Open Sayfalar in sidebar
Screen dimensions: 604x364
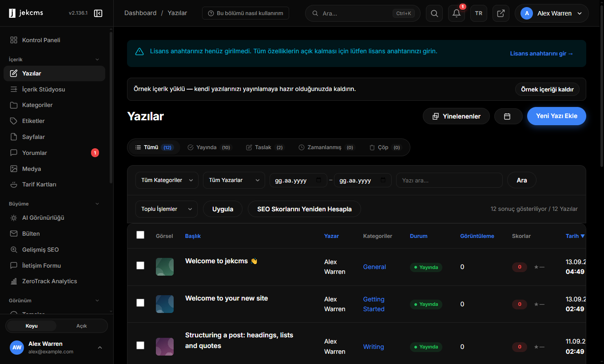tap(54, 137)
